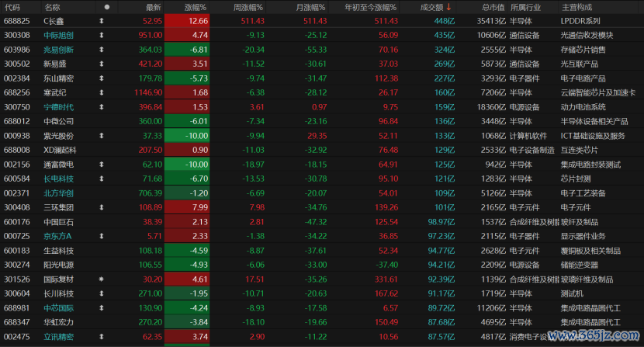The height and width of the screenshot is (347, 644).
Task: Sort by 年初至今涨幅% column header
Action: (x=370, y=8)
